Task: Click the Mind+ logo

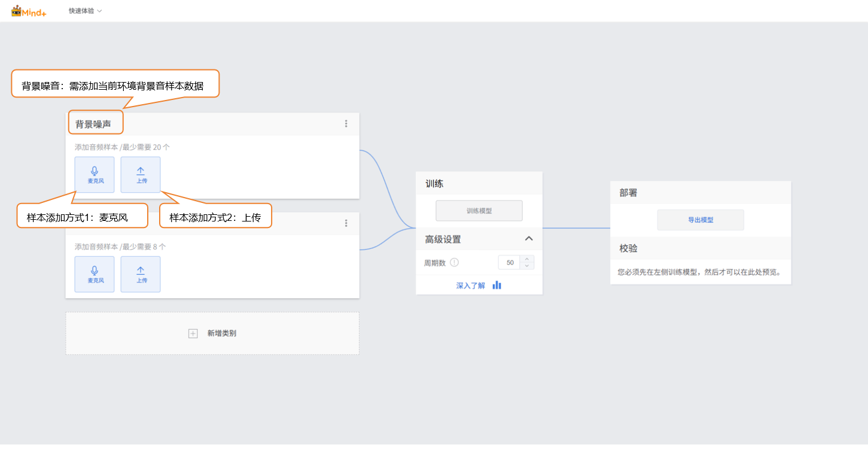Action: 29,11
